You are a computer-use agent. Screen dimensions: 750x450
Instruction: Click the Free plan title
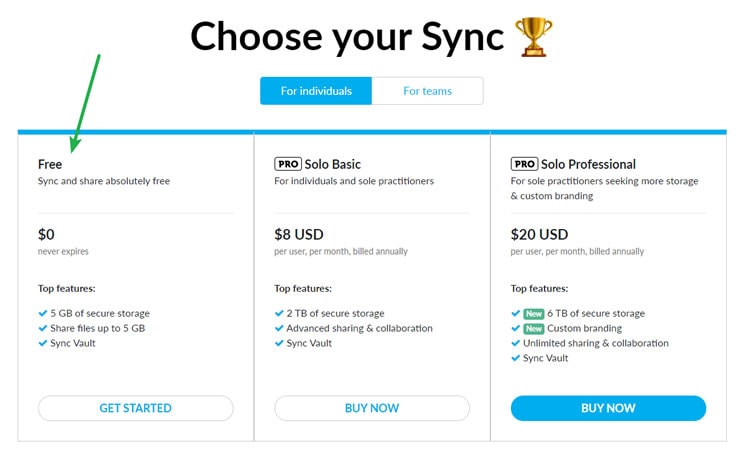pyautogui.click(x=50, y=164)
